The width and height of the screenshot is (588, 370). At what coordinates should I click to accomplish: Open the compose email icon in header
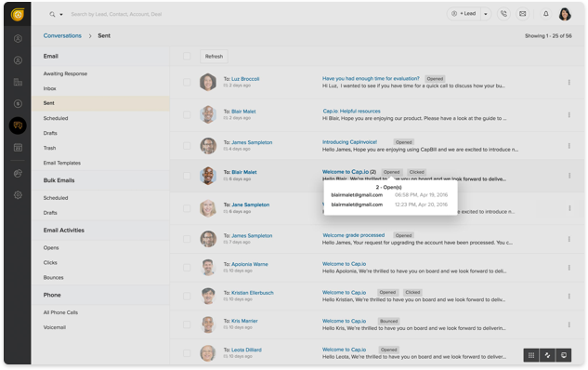coord(522,14)
